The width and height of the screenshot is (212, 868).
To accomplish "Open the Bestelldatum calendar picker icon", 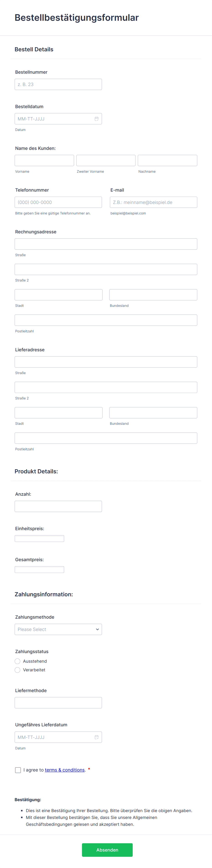I will 97,118.
